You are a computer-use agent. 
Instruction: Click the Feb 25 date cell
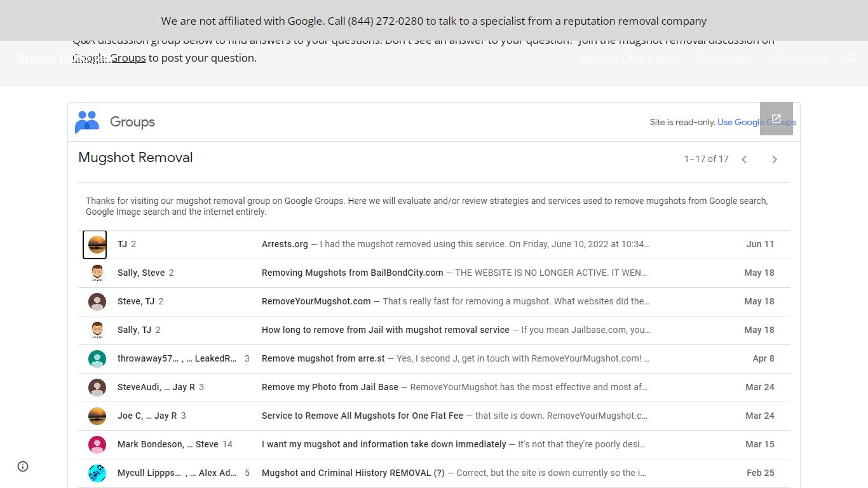click(x=761, y=473)
